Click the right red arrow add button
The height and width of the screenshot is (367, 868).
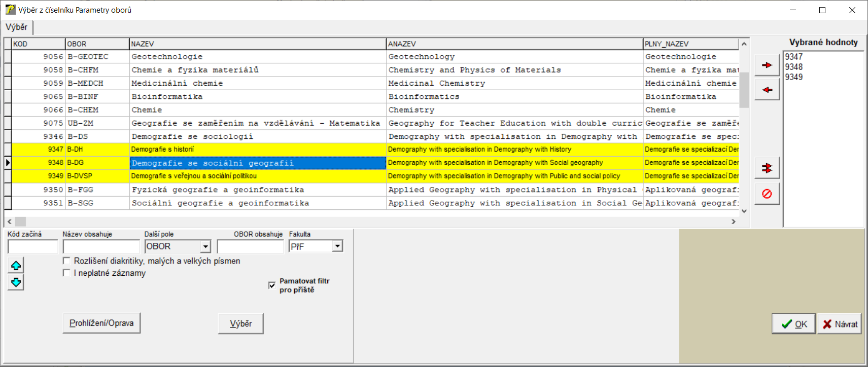pyautogui.click(x=767, y=65)
